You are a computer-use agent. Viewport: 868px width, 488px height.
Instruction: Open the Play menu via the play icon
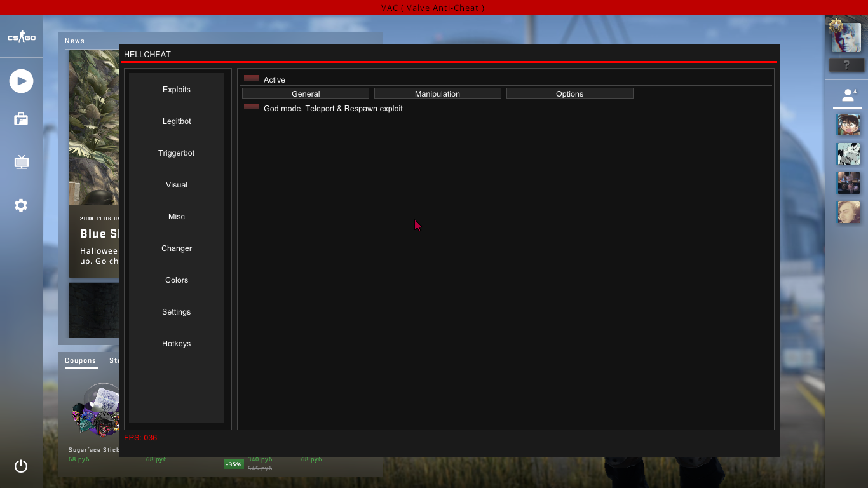click(x=21, y=81)
